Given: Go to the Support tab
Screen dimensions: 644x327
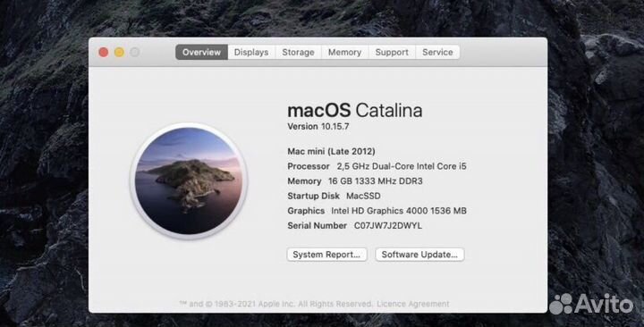Looking at the screenshot, I should [392, 52].
